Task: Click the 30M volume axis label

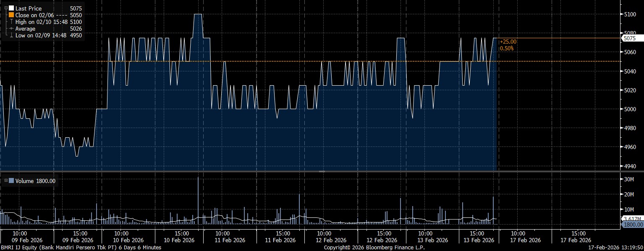Action: (628, 180)
